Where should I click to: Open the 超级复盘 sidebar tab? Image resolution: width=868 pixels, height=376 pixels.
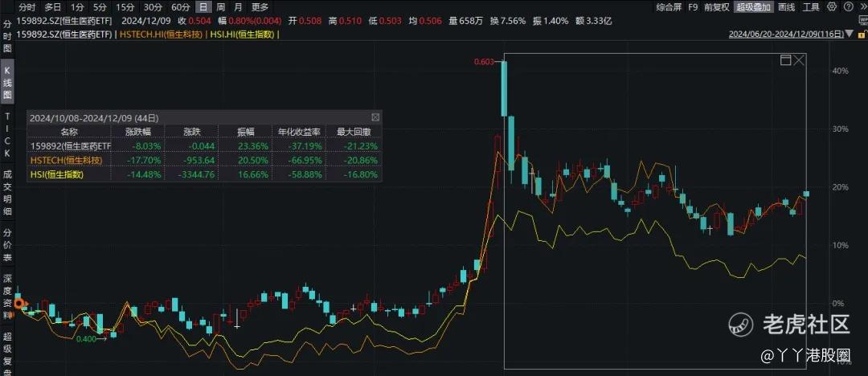[x=7, y=353]
